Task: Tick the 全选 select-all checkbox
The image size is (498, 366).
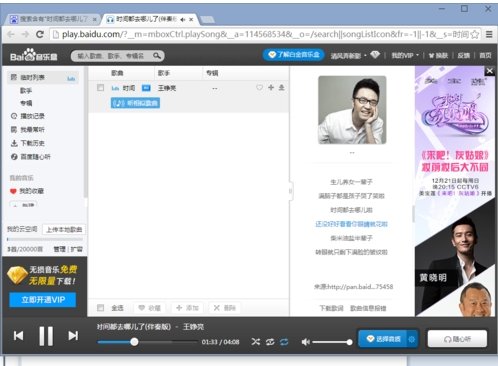Action: 100,308
